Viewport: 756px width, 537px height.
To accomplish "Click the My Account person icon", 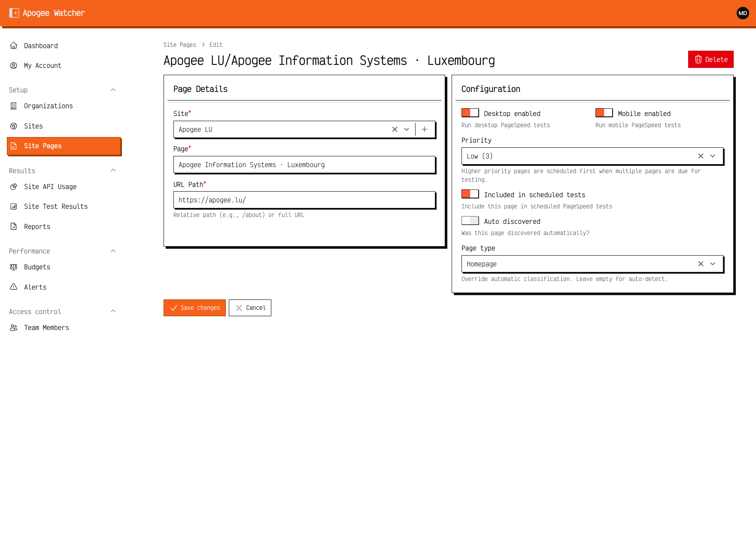I will point(14,66).
